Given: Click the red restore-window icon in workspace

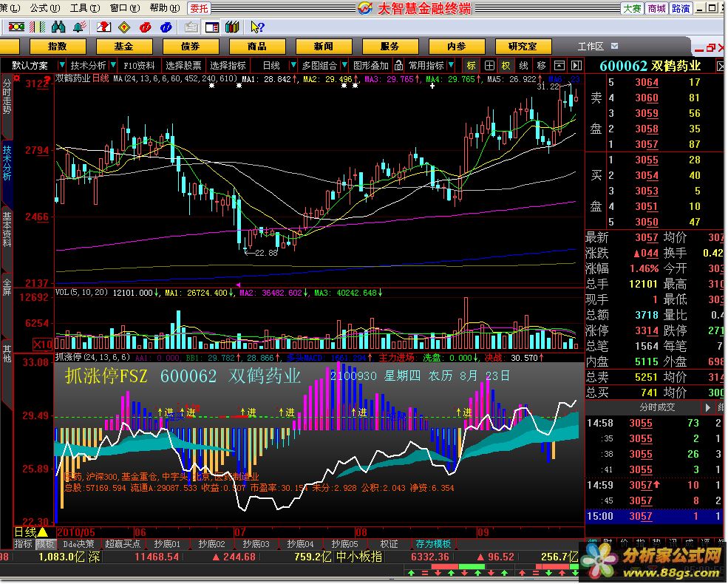Looking at the screenshot, I should [x=710, y=48].
